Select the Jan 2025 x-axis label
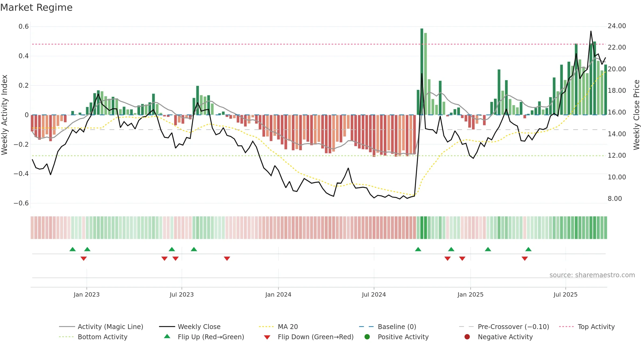Image resolution: width=644 pixels, height=362 pixels. coord(470,294)
